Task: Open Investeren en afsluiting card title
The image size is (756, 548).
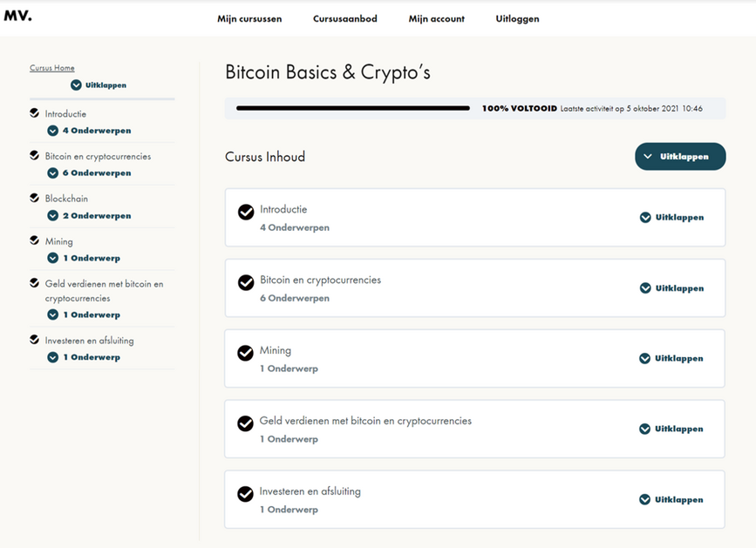Action: click(x=310, y=491)
